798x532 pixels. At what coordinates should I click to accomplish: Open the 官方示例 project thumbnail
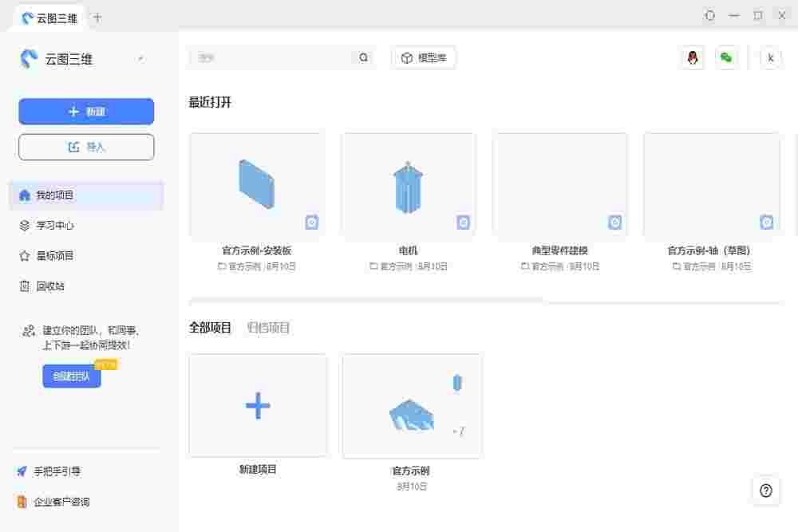[411, 405]
